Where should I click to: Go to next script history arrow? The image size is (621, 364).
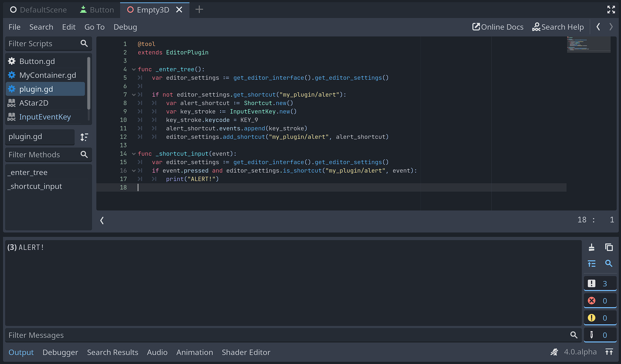611,27
